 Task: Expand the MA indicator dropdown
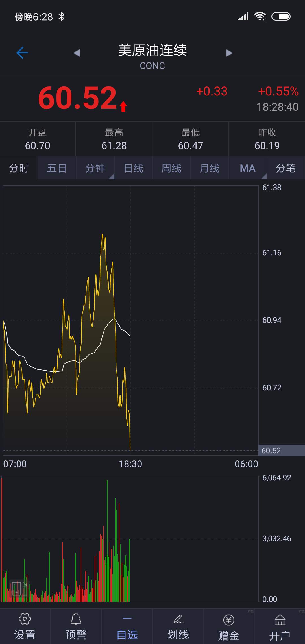[248, 168]
